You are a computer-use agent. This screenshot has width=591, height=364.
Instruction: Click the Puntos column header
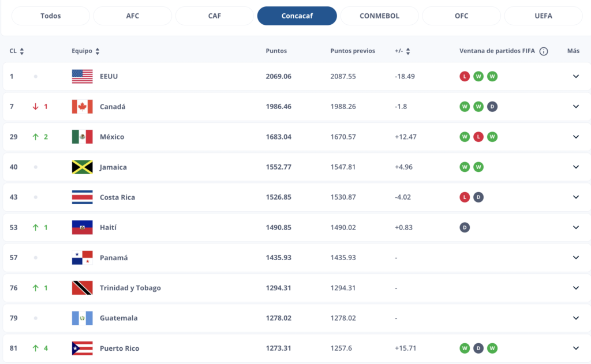click(x=276, y=51)
